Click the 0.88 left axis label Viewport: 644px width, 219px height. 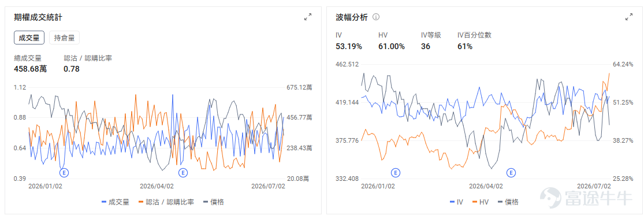click(20, 117)
